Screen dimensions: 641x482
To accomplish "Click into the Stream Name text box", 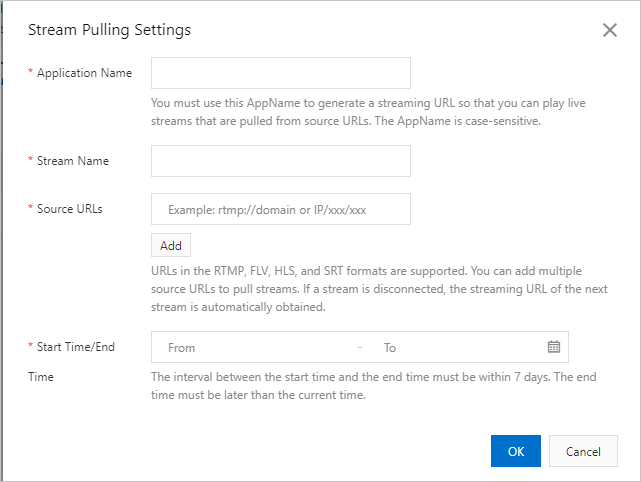I will (281, 161).
